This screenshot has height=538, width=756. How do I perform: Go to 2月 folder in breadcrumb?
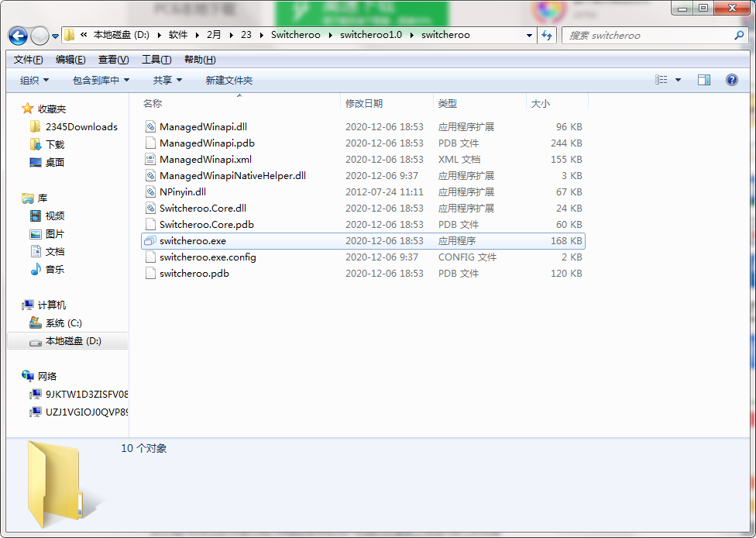(x=214, y=35)
